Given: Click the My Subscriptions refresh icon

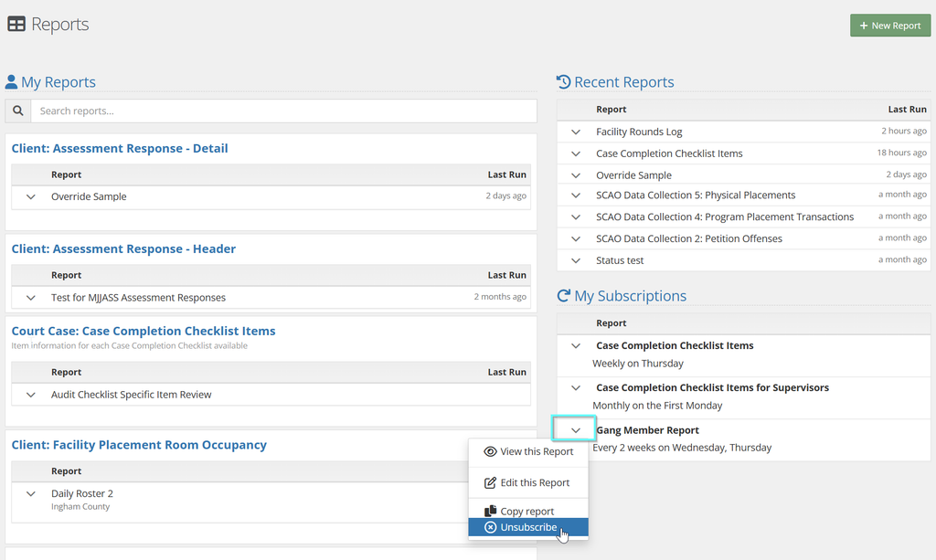Looking at the screenshot, I should click(x=563, y=296).
